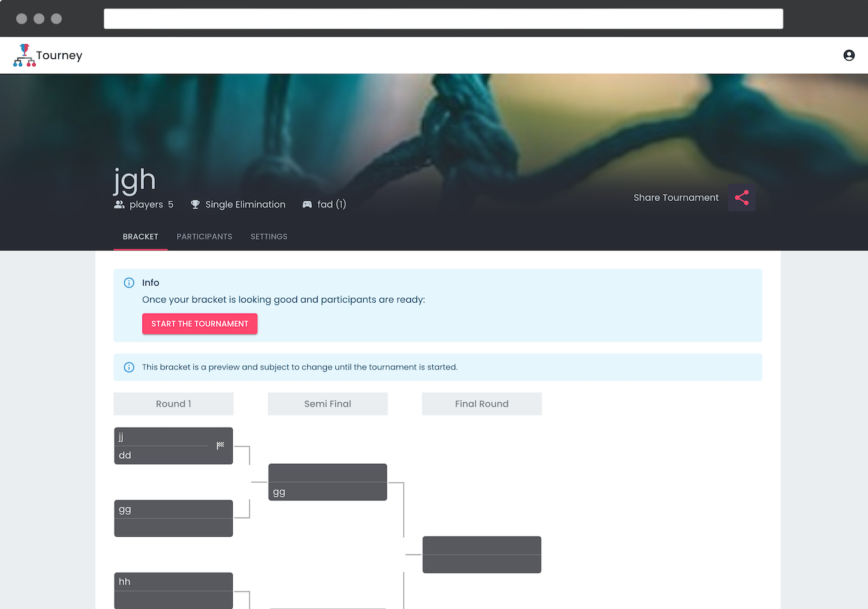Click the gamepad icon next to fad
The width and height of the screenshot is (868, 609).
tap(307, 204)
